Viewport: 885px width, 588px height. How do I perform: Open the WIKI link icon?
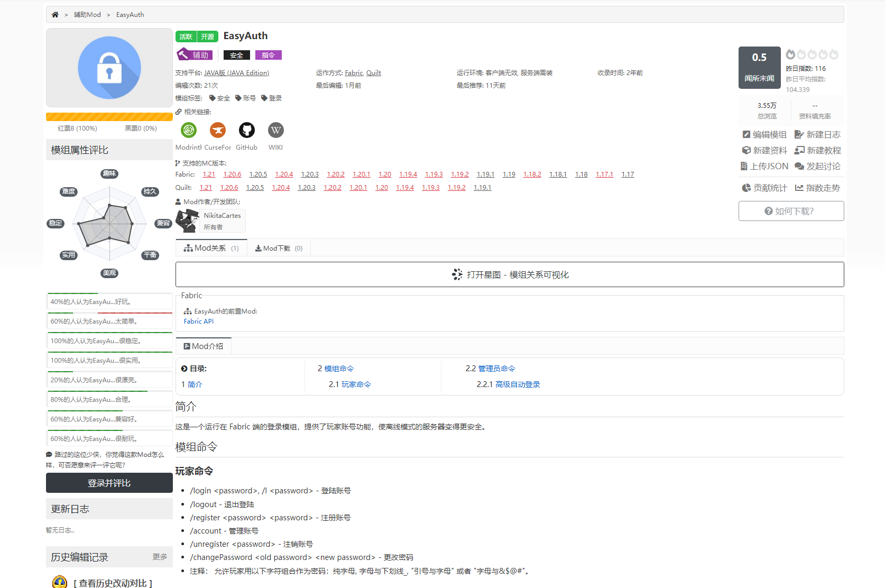pos(276,130)
